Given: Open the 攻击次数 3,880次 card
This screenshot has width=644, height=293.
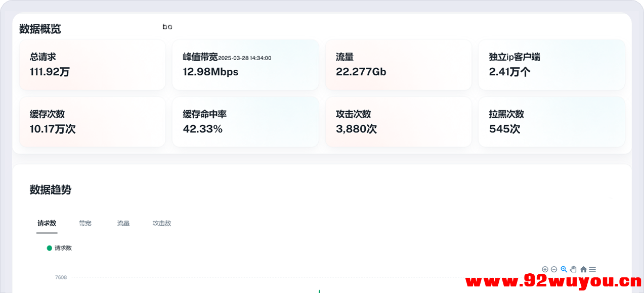Looking at the screenshot, I should [x=399, y=122].
